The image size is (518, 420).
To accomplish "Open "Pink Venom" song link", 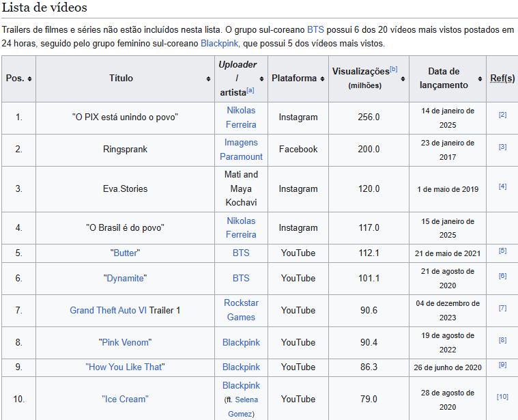I will point(125,342).
